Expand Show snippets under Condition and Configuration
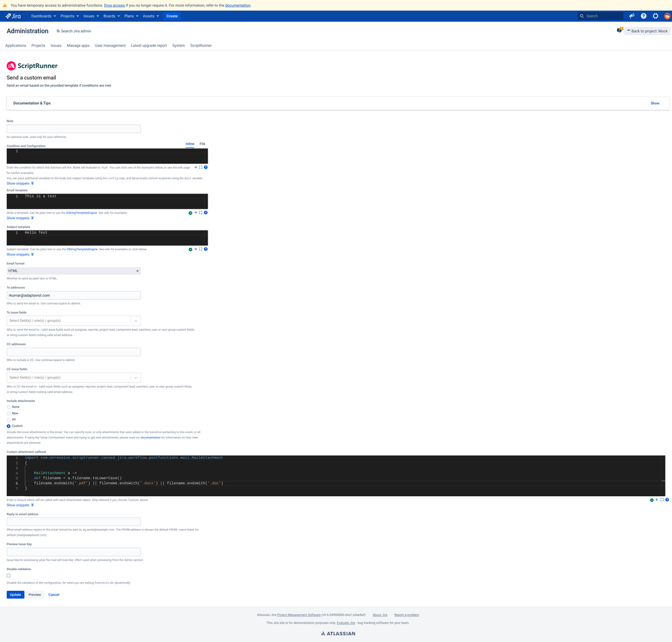The width and height of the screenshot is (672, 642). pos(20,184)
